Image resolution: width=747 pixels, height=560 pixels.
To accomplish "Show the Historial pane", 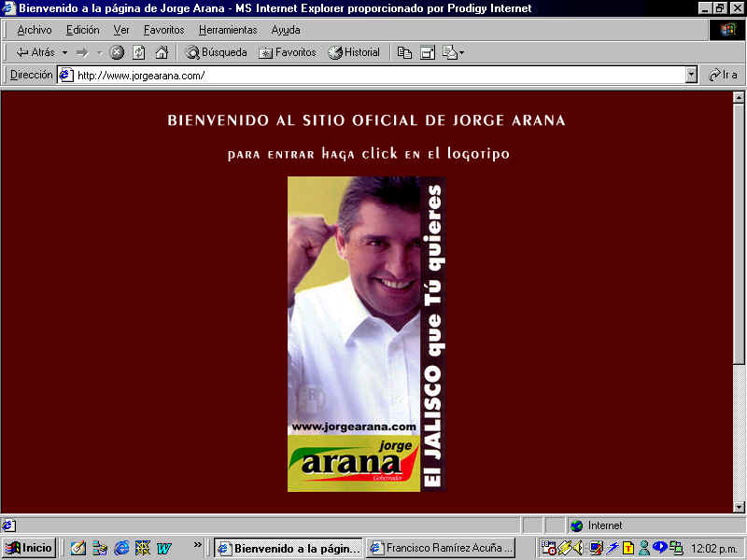I will 354,52.
